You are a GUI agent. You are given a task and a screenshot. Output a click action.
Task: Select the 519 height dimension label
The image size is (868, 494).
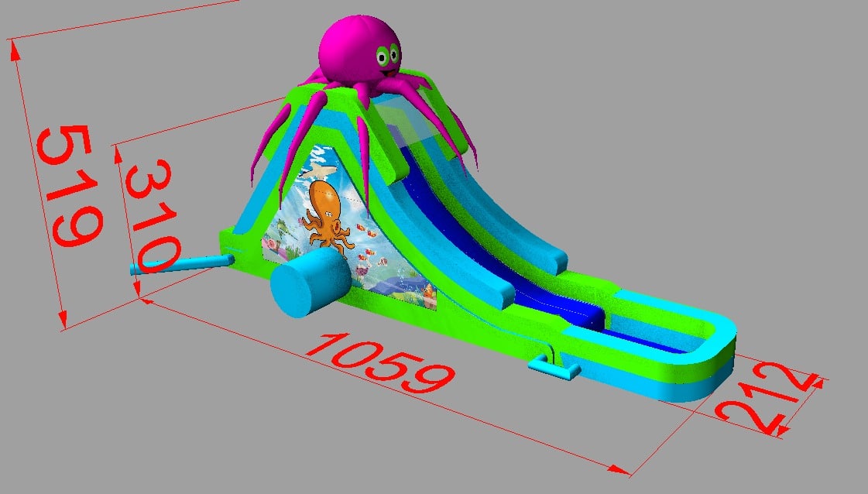click(x=69, y=186)
